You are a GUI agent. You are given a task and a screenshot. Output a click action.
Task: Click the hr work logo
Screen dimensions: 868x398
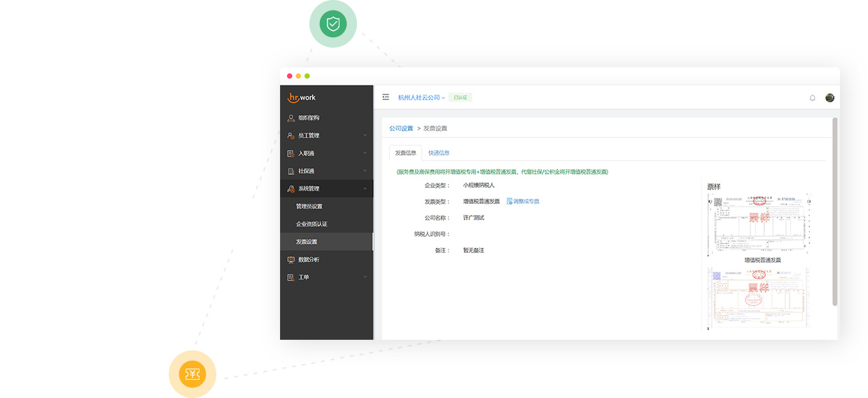(302, 98)
